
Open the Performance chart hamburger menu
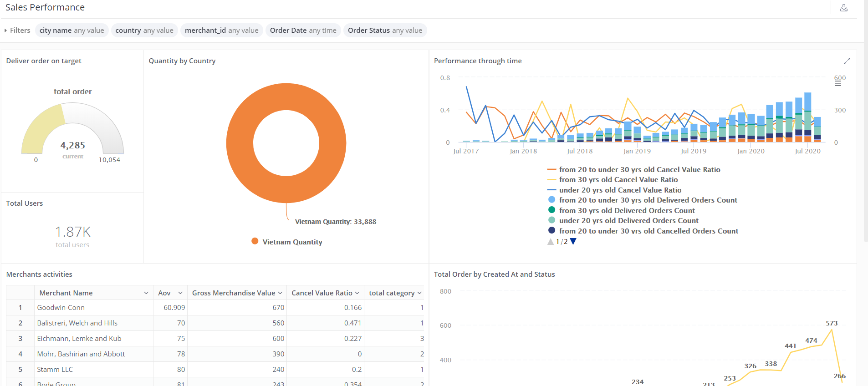(x=838, y=84)
